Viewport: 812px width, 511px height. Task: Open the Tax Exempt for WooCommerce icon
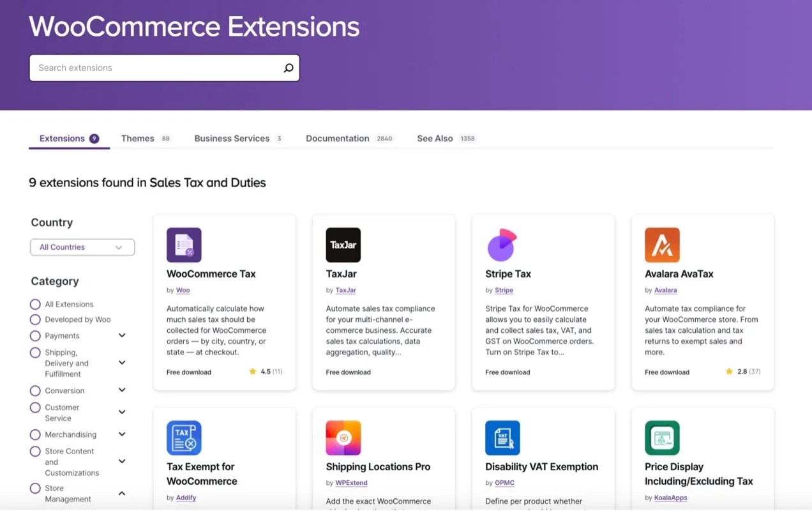[184, 438]
